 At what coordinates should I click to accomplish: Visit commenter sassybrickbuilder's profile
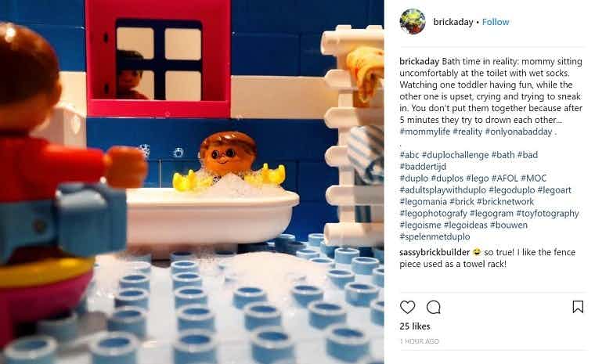click(435, 252)
